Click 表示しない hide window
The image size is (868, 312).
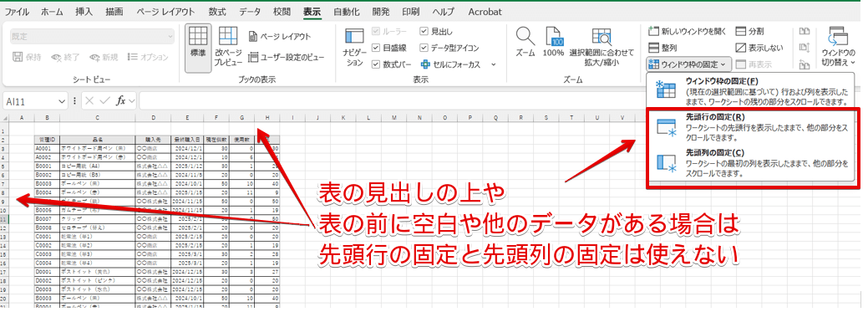(x=759, y=48)
